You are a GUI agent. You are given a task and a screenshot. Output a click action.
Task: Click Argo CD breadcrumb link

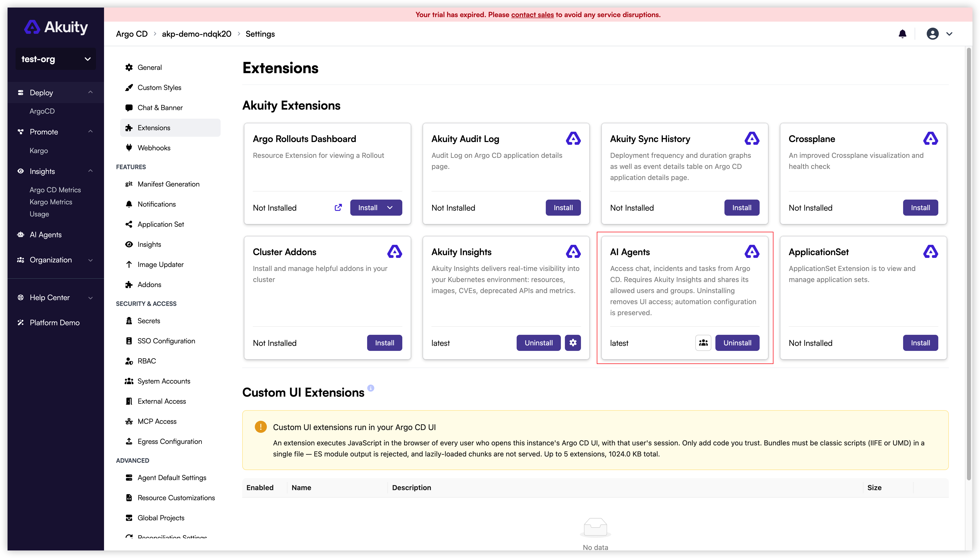(132, 34)
